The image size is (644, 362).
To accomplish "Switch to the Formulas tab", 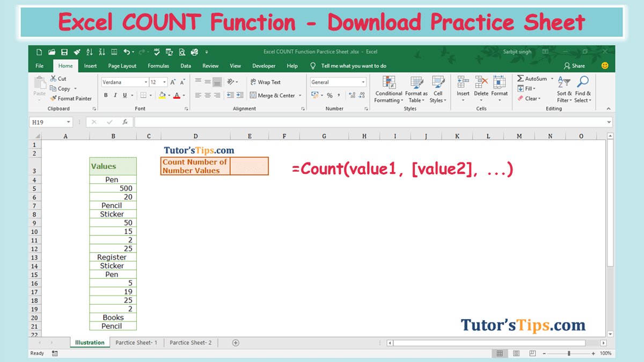I will 158,66.
